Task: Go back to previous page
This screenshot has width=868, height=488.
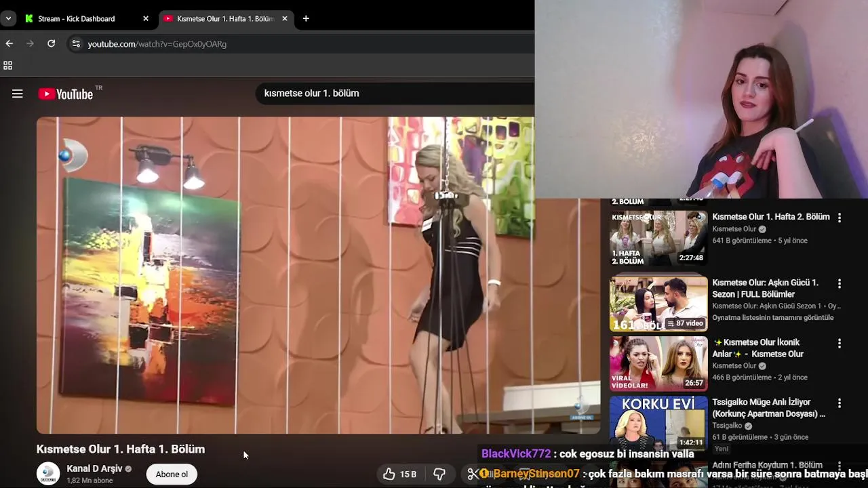Action: point(9,43)
